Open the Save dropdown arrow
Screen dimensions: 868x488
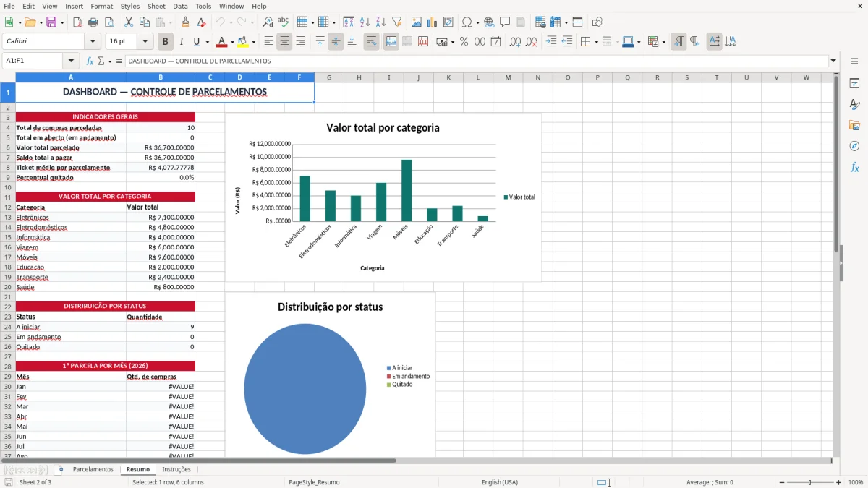point(62,23)
